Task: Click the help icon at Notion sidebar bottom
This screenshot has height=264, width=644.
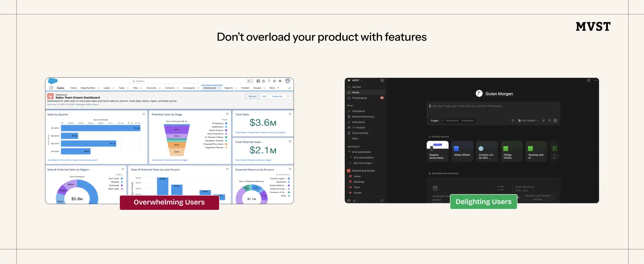Action: (382, 201)
